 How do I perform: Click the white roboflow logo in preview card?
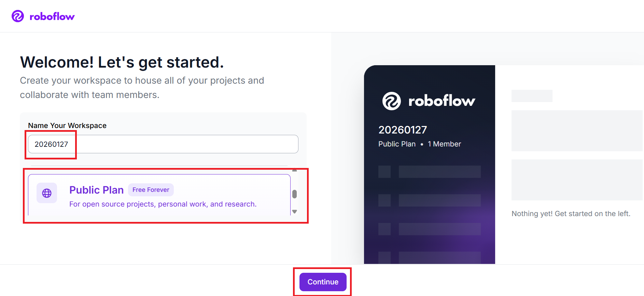[391, 101]
